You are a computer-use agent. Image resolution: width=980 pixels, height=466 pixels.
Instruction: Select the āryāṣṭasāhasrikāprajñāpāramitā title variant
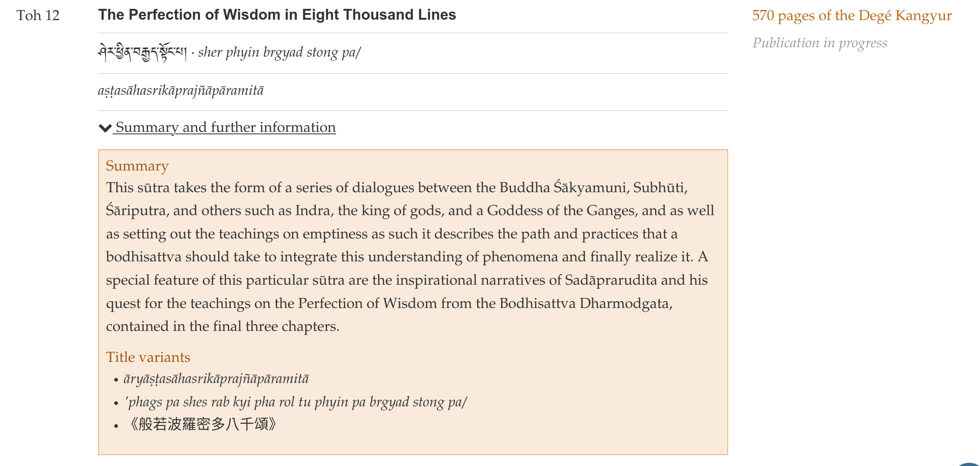(216, 379)
